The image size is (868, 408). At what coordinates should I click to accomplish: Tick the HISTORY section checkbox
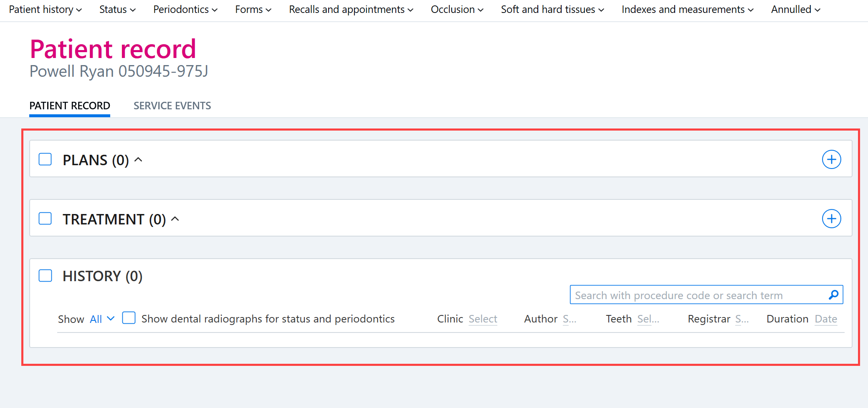[x=45, y=275]
